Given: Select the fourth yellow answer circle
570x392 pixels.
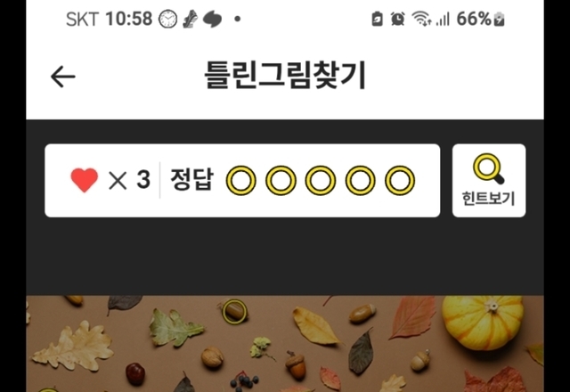Looking at the screenshot, I should 360,180.
